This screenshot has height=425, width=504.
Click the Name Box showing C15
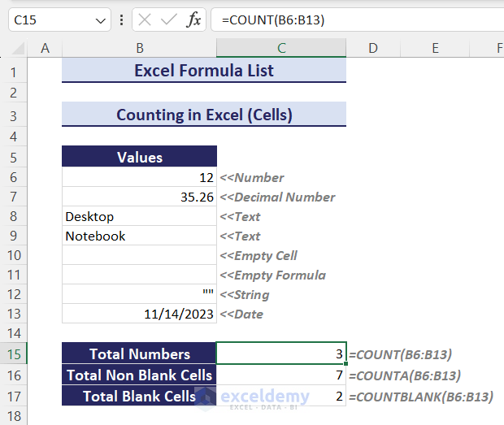pyautogui.click(x=60, y=20)
